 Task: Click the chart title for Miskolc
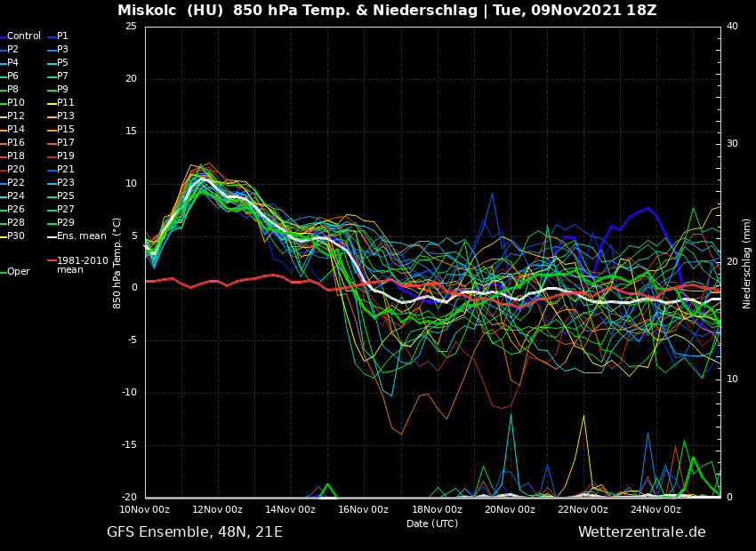(x=387, y=11)
